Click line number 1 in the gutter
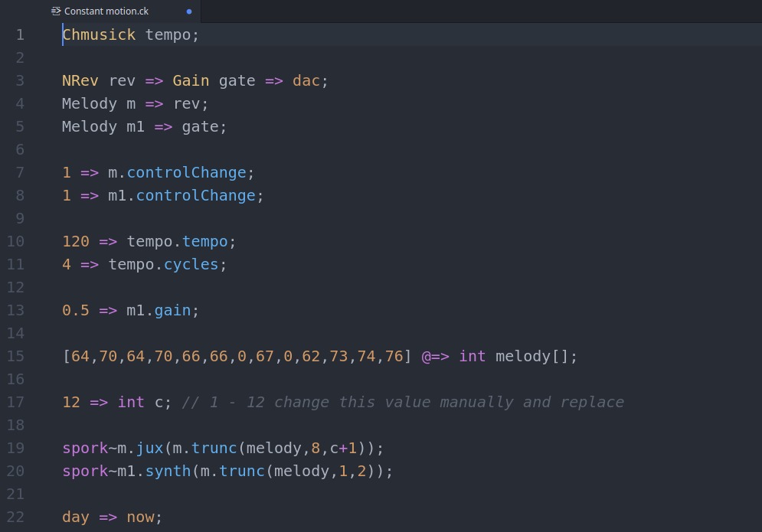The width and height of the screenshot is (762, 532). click(x=20, y=35)
